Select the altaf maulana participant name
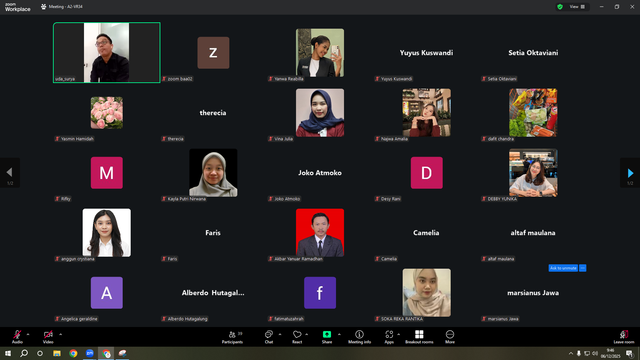The width and height of the screenshot is (640, 360). (x=533, y=233)
